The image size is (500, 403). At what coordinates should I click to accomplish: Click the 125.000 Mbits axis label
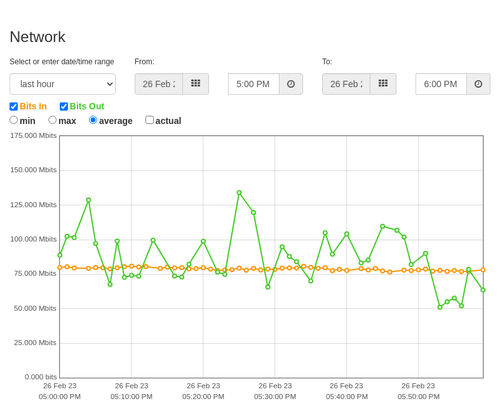[x=33, y=205]
